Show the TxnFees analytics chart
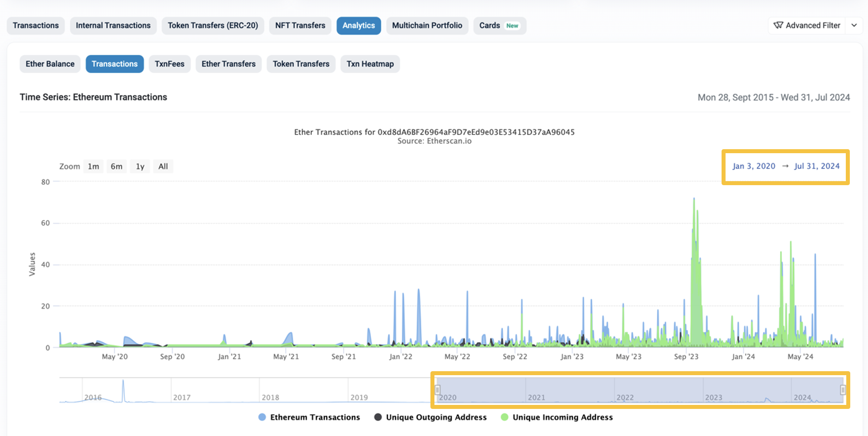This screenshot has width=868, height=436. pyautogui.click(x=169, y=64)
